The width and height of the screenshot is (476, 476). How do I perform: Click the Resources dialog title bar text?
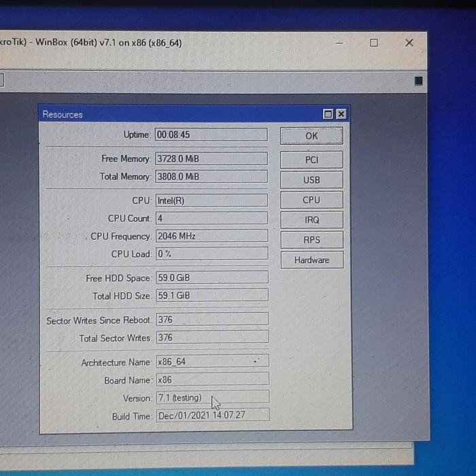[x=63, y=114]
